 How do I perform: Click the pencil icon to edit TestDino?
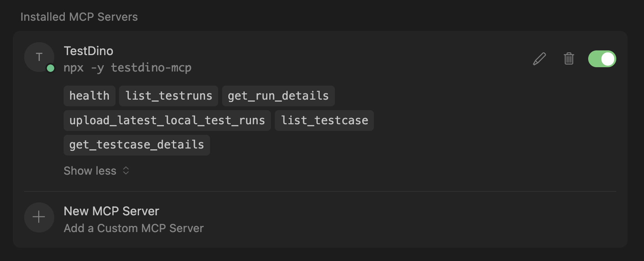click(539, 59)
